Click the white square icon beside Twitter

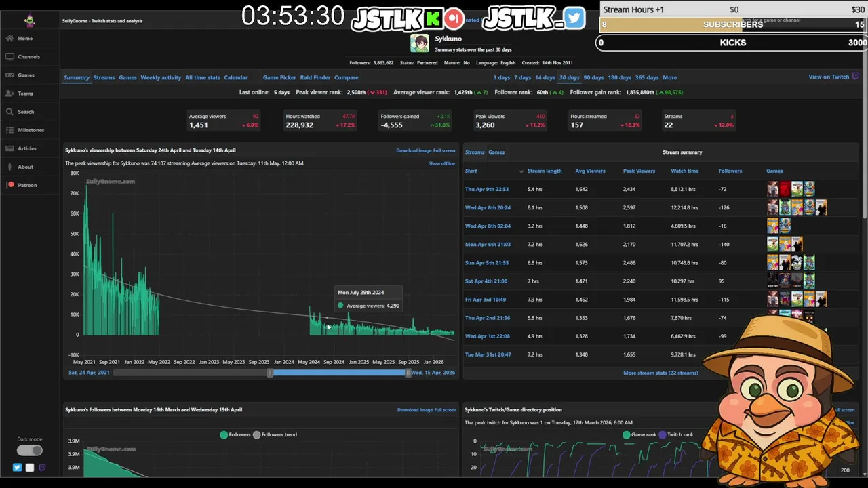tap(30, 467)
